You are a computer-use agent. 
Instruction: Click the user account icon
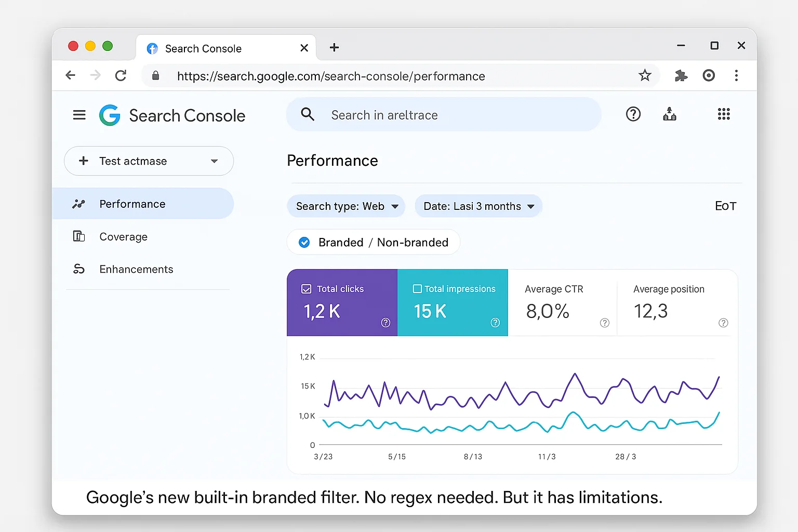click(670, 114)
